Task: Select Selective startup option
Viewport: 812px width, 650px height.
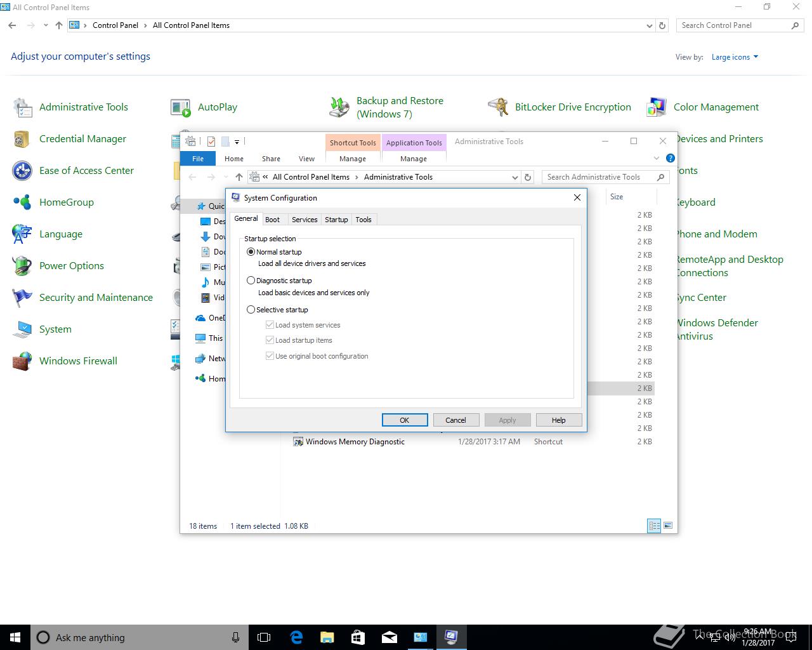Action: [x=278, y=310]
